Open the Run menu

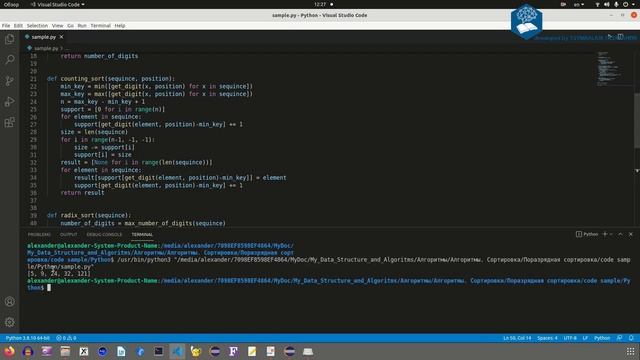click(82, 25)
